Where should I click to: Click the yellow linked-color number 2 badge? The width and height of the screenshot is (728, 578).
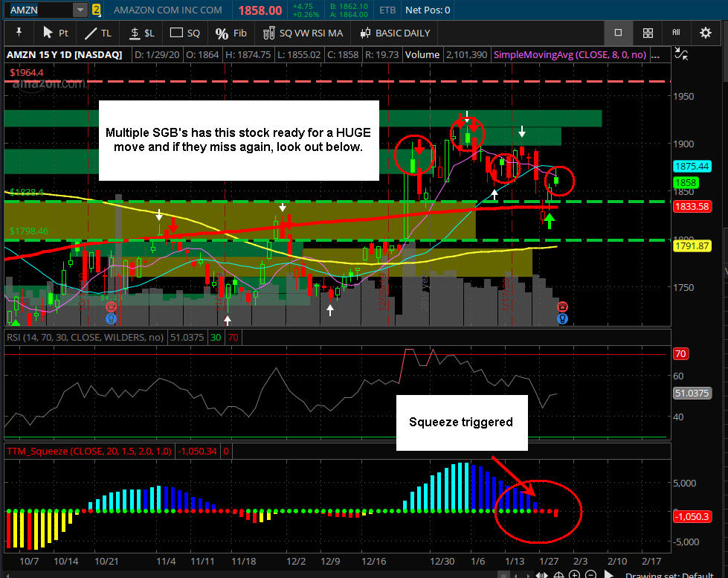pyautogui.click(x=96, y=10)
